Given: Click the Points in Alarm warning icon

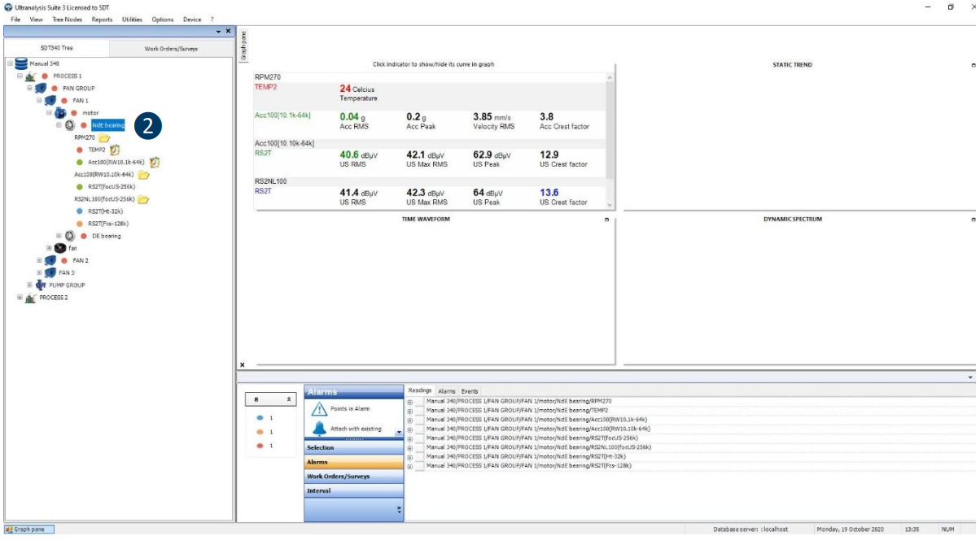Looking at the screenshot, I should tap(319, 409).
